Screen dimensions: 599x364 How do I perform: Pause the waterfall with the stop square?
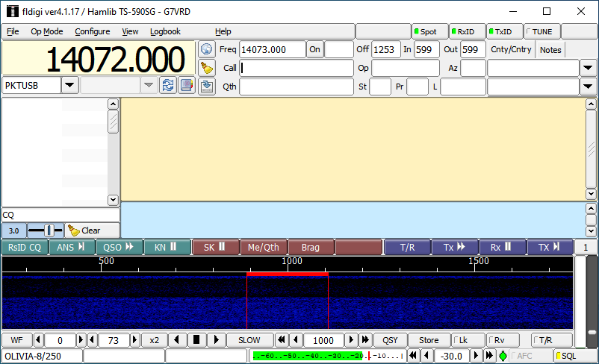(x=196, y=340)
